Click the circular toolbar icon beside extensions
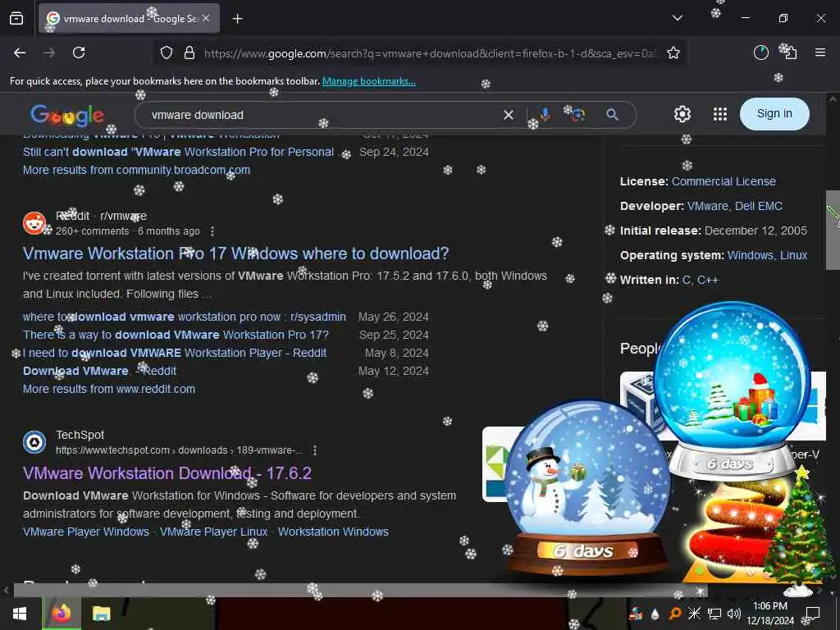 click(761, 52)
